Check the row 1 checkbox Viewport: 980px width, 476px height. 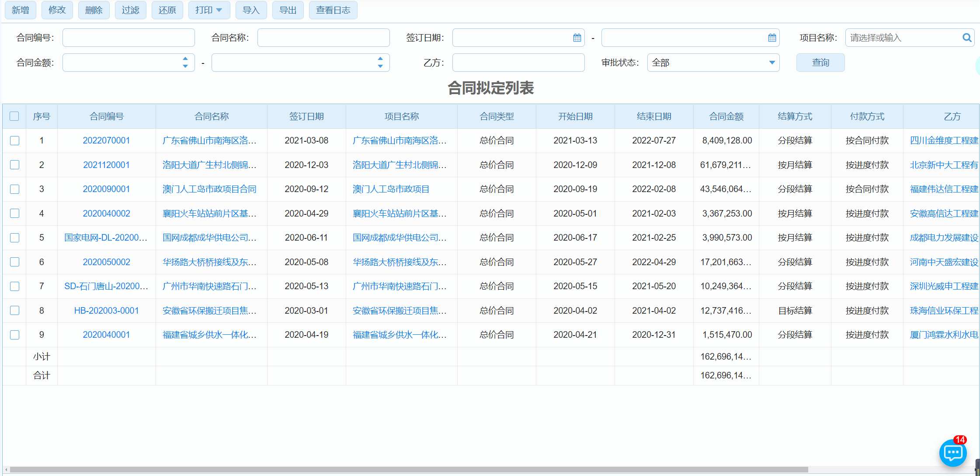click(14, 140)
